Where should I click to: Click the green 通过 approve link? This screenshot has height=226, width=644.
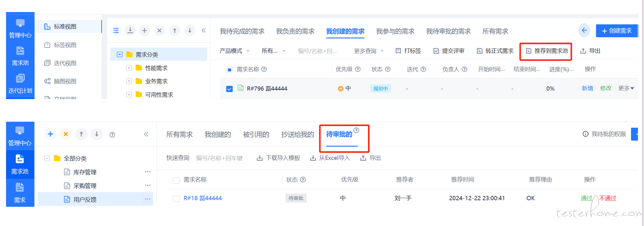pos(586,198)
